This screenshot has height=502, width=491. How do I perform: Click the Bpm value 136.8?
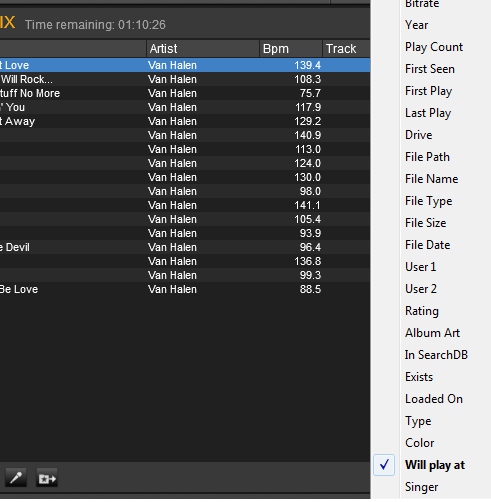pos(307,261)
